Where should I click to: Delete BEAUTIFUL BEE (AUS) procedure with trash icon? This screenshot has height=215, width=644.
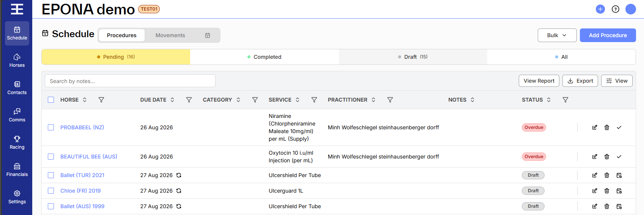pyautogui.click(x=607, y=157)
